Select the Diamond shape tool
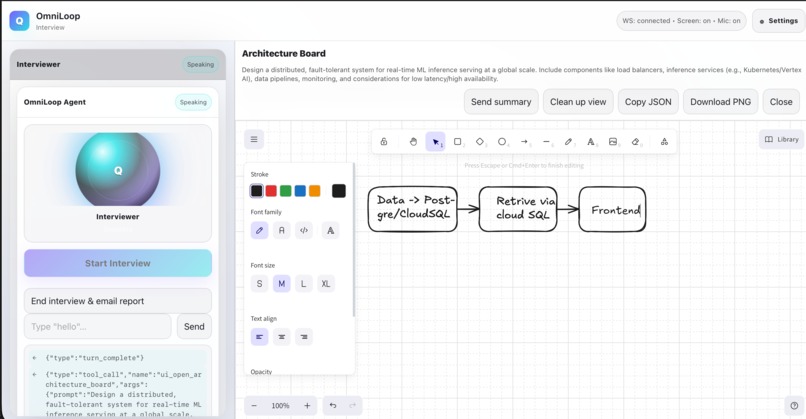The width and height of the screenshot is (806, 419). coord(480,142)
